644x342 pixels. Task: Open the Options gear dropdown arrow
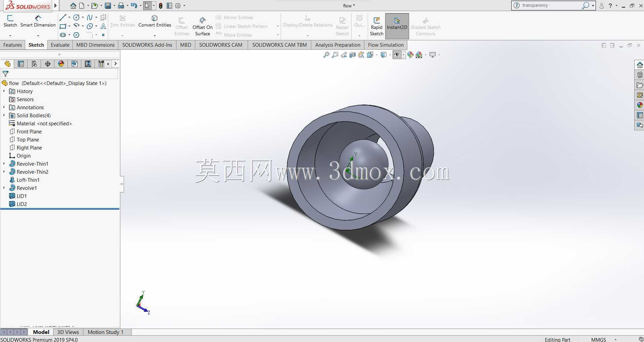(x=184, y=6)
